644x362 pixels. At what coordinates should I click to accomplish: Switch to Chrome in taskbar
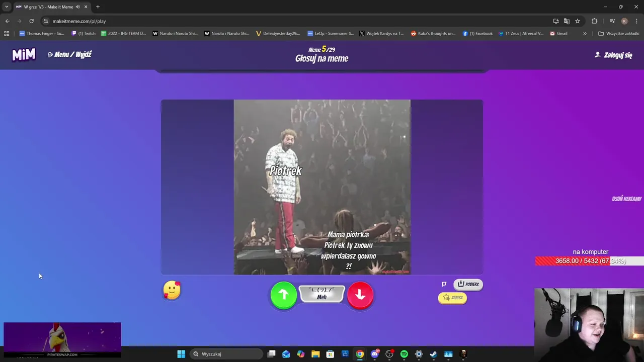coord(360,354)
